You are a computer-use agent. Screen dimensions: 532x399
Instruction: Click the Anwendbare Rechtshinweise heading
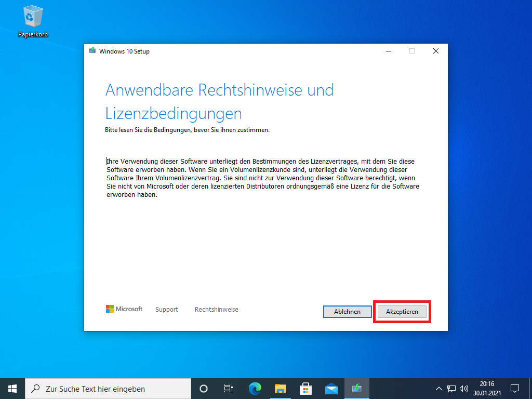[219, 101]
